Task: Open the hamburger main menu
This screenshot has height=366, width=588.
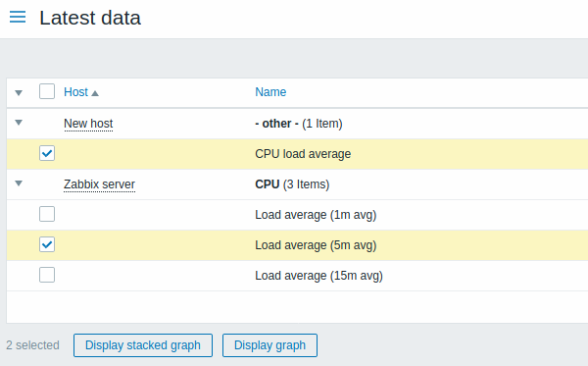Action: [x=18, y=18]
